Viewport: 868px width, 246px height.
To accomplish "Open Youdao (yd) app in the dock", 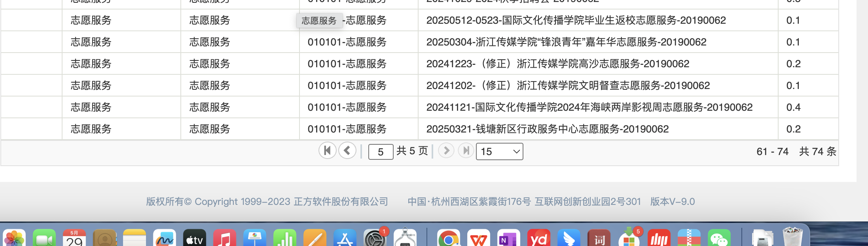I will click(x=538, y=238).
